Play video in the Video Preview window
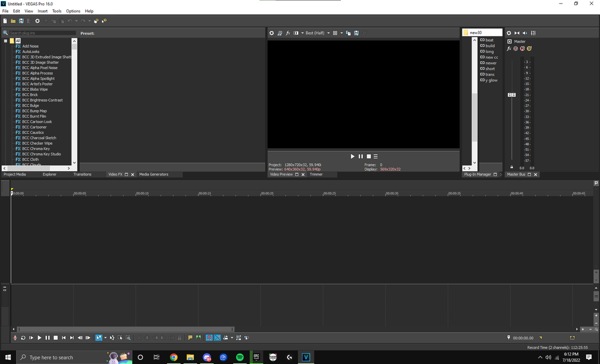This screenshot has height=364, width=600. tap(353, 156)
